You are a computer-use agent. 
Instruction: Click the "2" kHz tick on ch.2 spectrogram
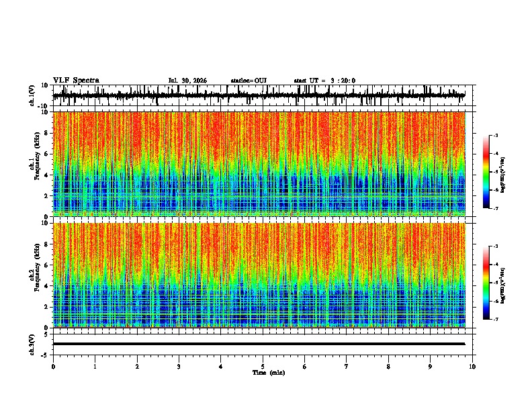click(46, 307)
